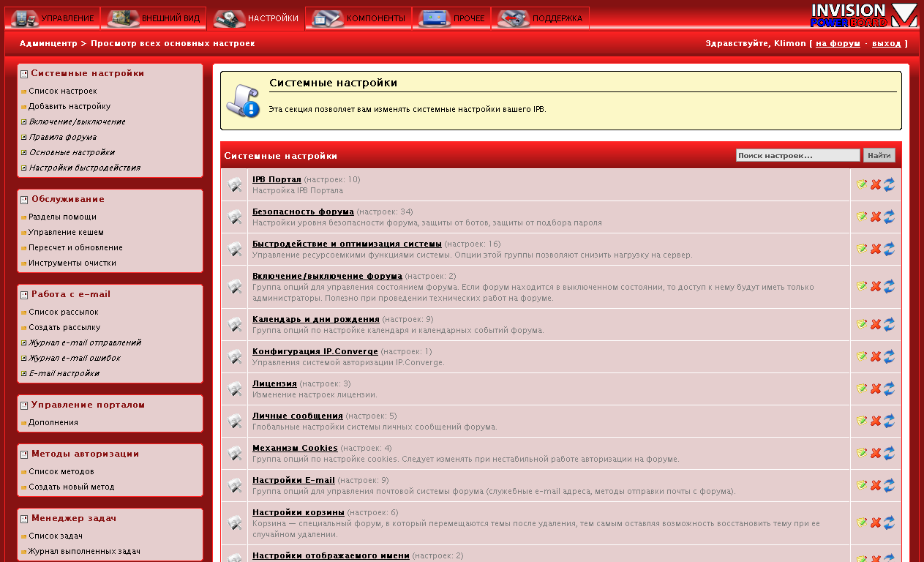Screen dimensions: 924x562
Task: Open the Быстродействие и оптимизация системы link
Action: (x=347, y=244)
